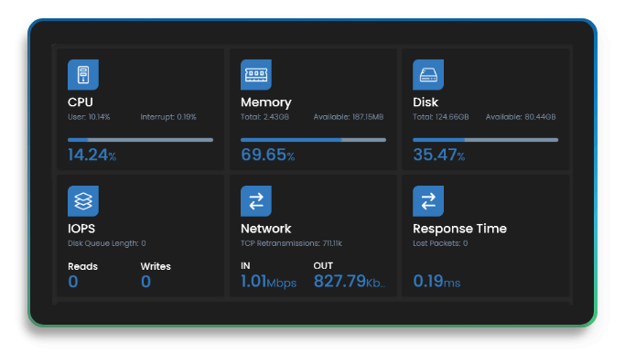Click the Interrupt: 0.19% label

pyautogui.click(x=168, y=117)
